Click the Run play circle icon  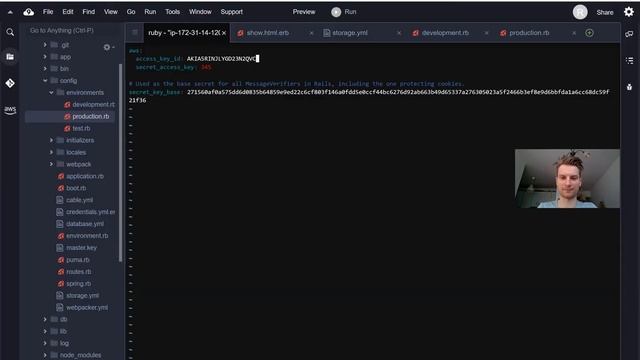336,12
